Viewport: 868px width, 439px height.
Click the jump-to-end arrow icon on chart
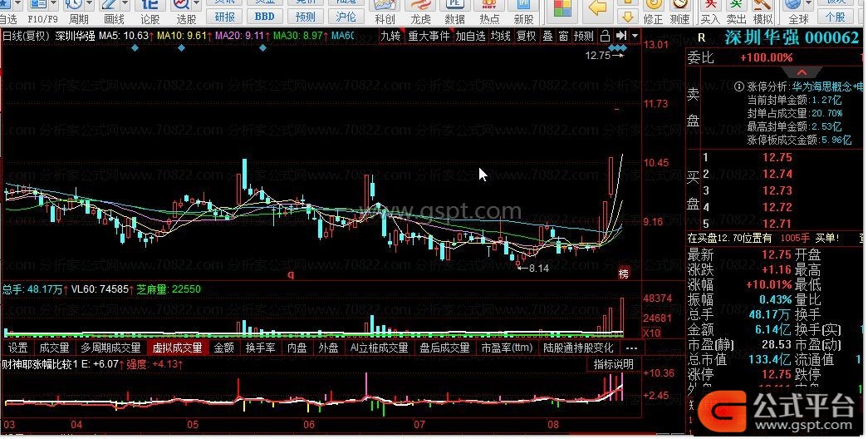tap(621, 36)
